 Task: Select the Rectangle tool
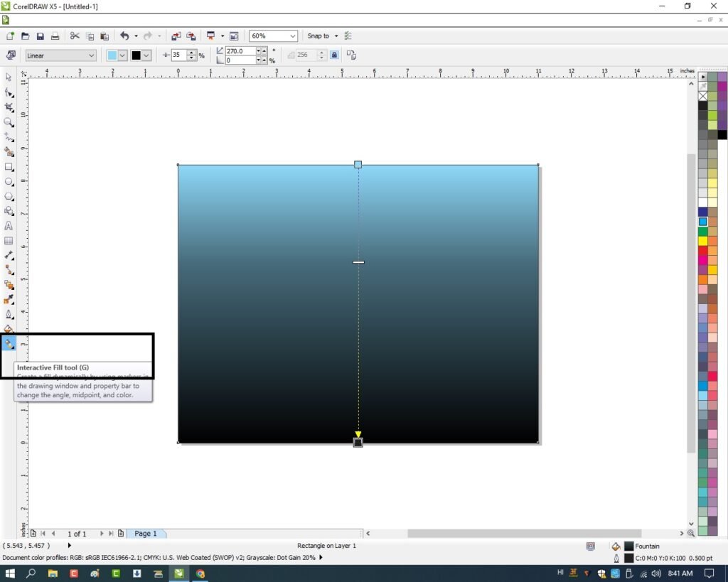9,166
